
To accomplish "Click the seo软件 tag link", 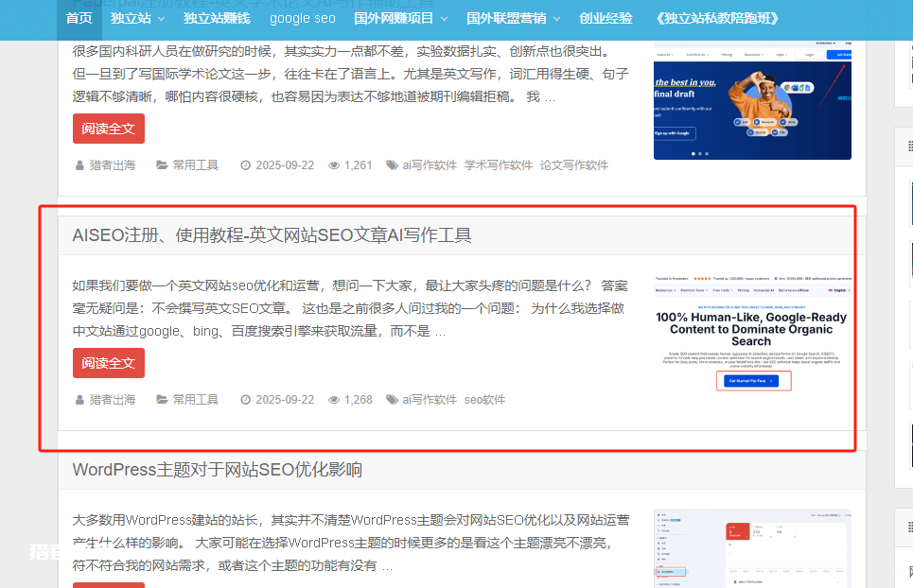I will tap(484, 398).
